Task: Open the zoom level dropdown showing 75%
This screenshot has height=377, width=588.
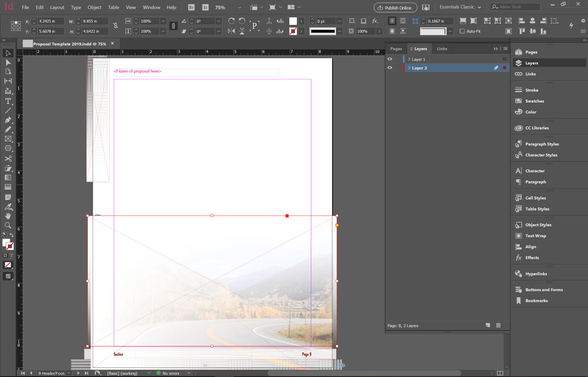Action: (x=239, y=7)
